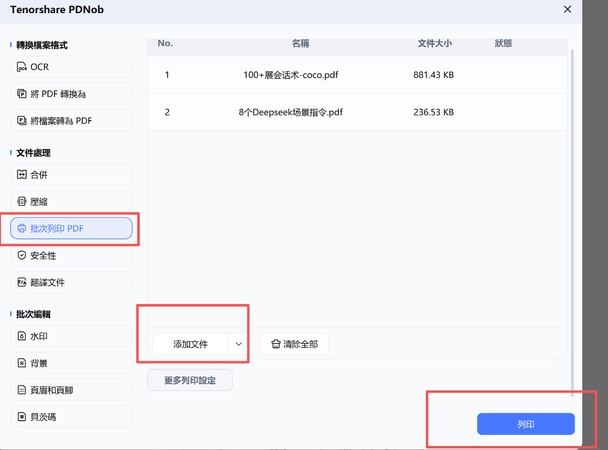Click the merge (合併) icon
Screen dimensions: 608x450
[x=22, y=174]
